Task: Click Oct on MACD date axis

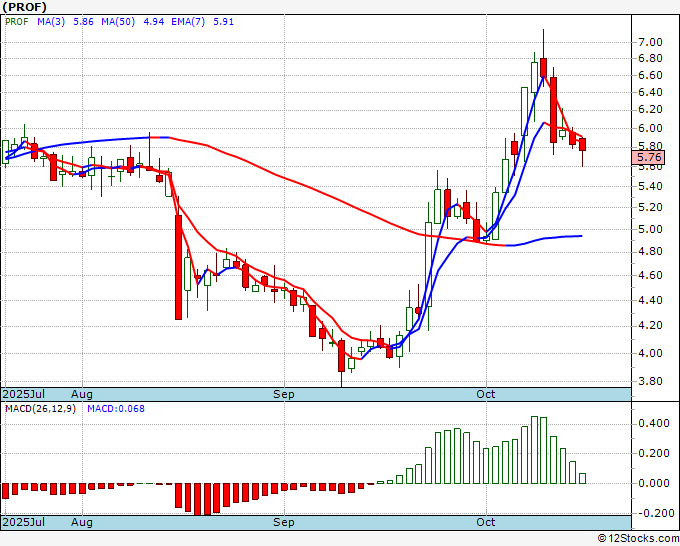Action: click(486, 522)
